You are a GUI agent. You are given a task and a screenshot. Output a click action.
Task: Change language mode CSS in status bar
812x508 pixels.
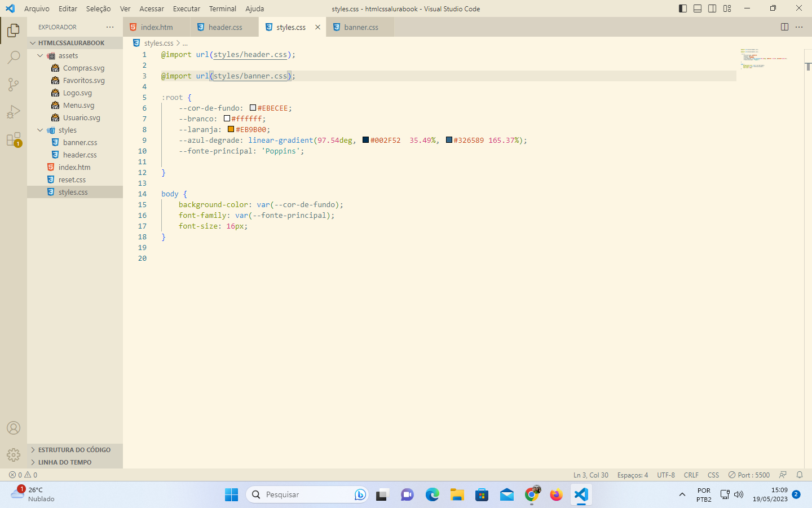click(x=713, y=475)
